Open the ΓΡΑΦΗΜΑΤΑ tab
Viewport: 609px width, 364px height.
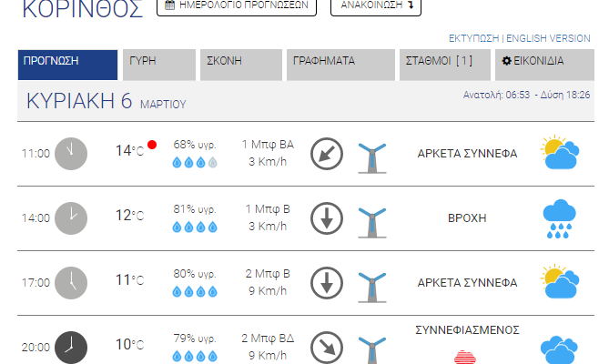coord(340,64)
